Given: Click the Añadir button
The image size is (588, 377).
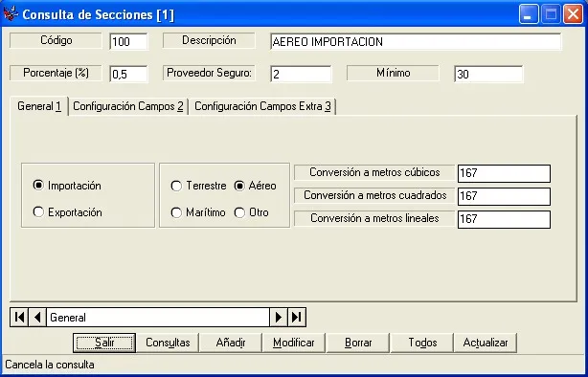Looking at the screenshot, I should 231,343.
